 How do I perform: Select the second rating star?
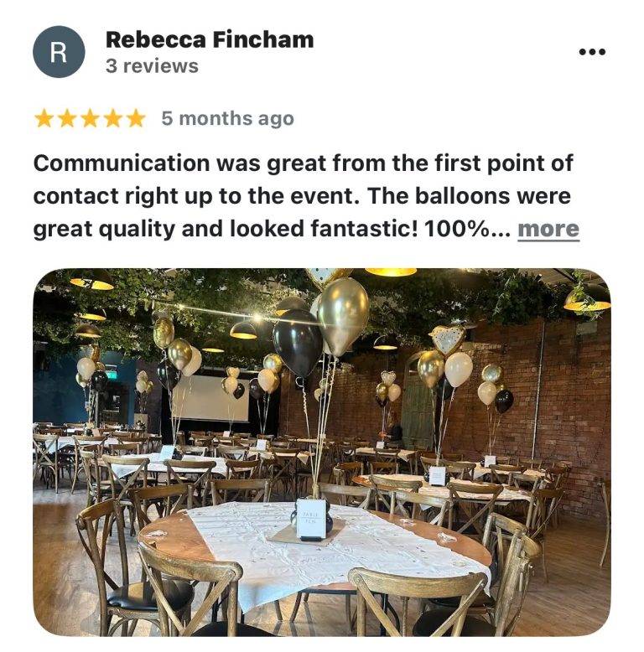click(67, 118)
